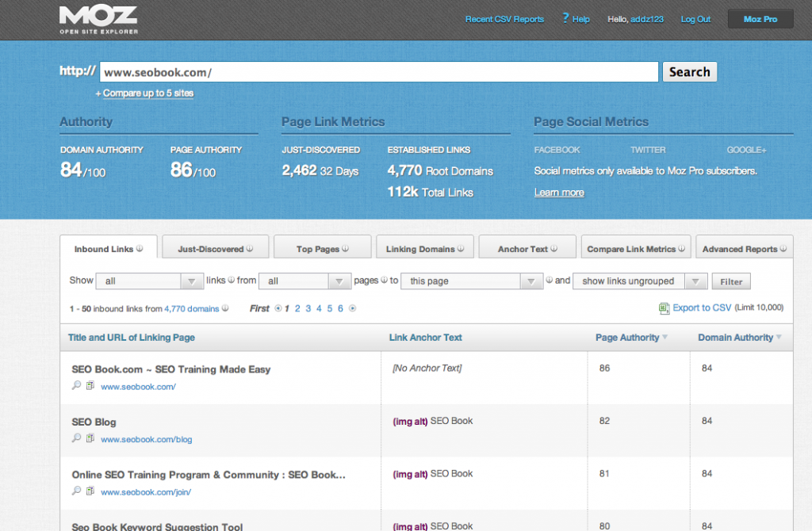Go to next page arrow in pagination
Viewport: 812px width, 531px height.
[353, 308]
